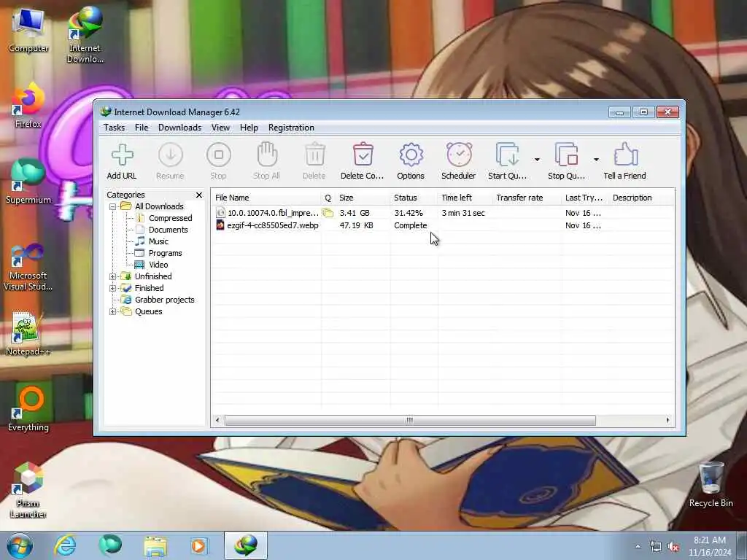747x560 pixels.
Task: Click the Windows Start button
Action: (20, 545)
